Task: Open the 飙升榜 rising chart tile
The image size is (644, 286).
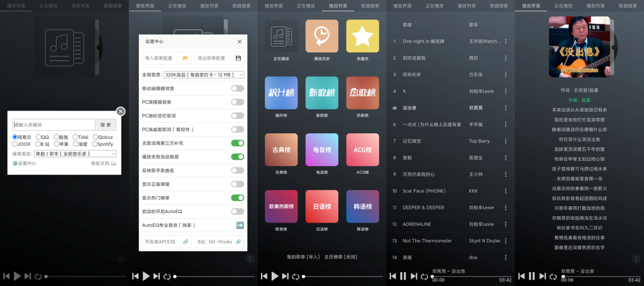Action: pyautogui.click(x=281, y=93)
